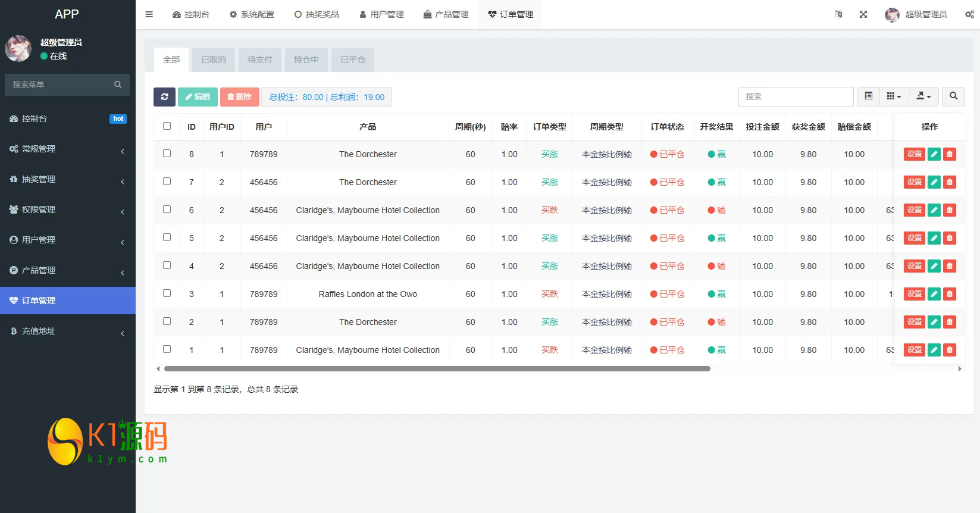Screen dimensions: 980x513
Task: Click the red trash icon for order ID 7
Action: pyautogui.click(x=950, y=182)
